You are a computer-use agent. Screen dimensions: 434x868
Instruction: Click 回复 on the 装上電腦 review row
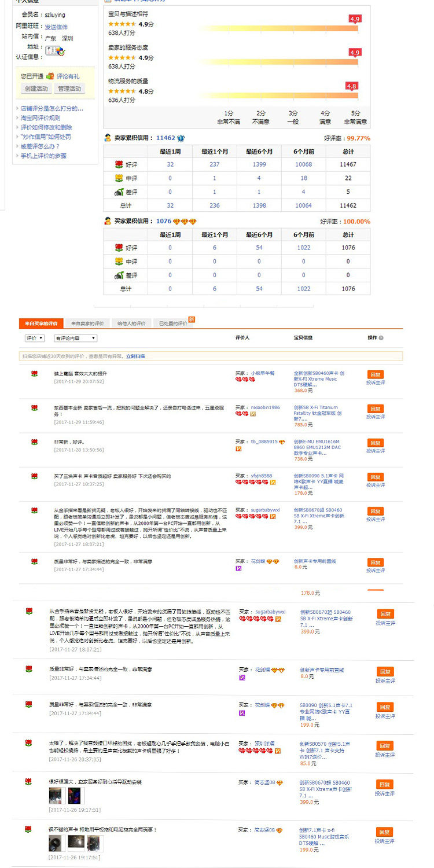coord(376,374)
